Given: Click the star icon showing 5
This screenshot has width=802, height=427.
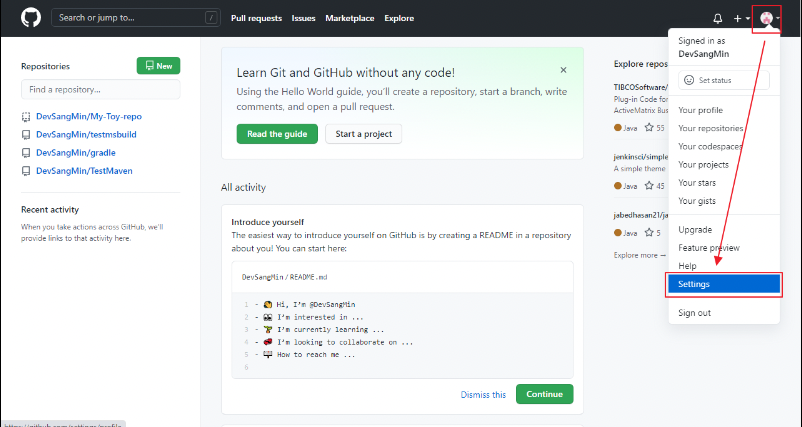Looking at the screenshot, I should (649, 233).
